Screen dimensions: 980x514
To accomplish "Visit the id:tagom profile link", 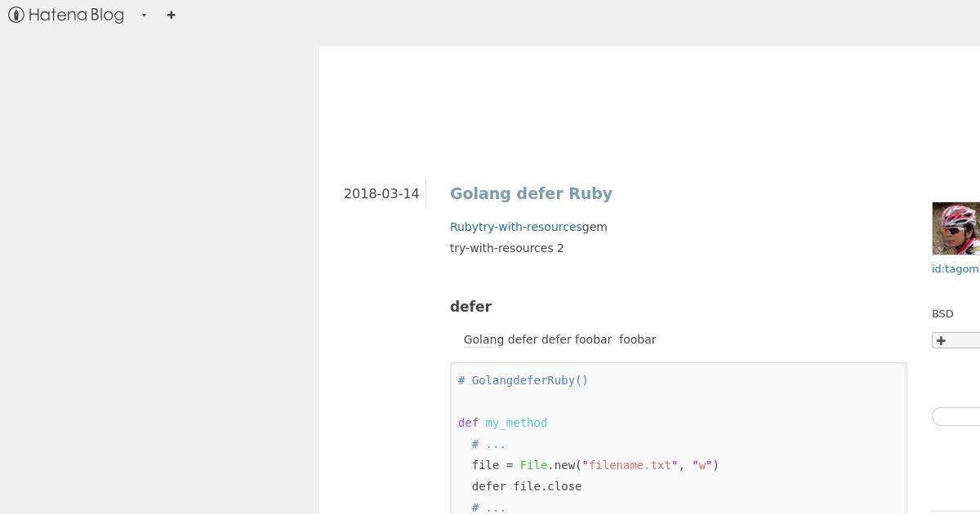I will click(955, 268).
